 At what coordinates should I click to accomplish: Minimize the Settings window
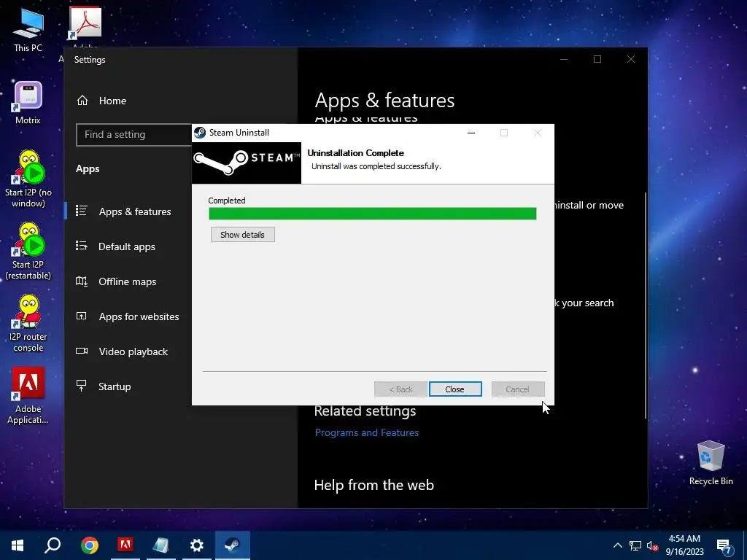tap(564, 59)
